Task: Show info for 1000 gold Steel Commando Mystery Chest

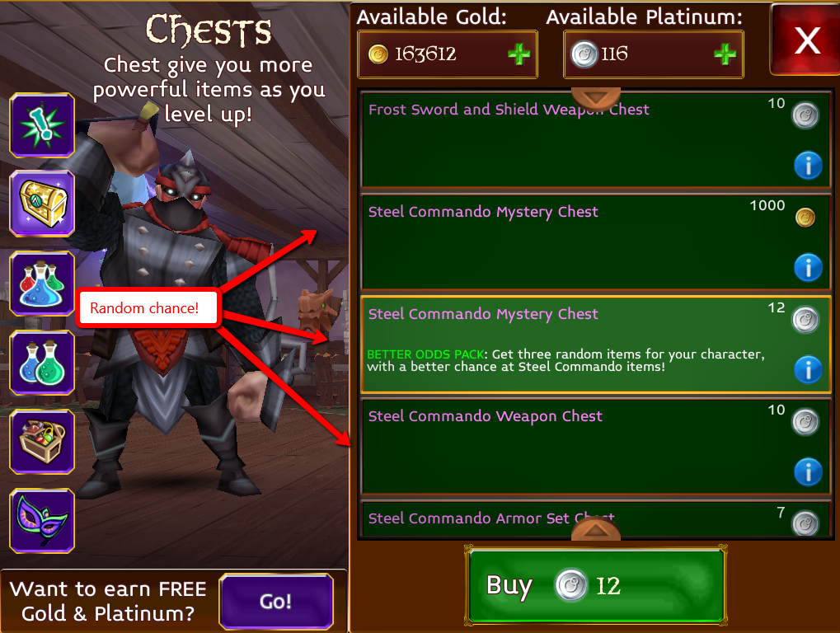Action: point(808,267)
